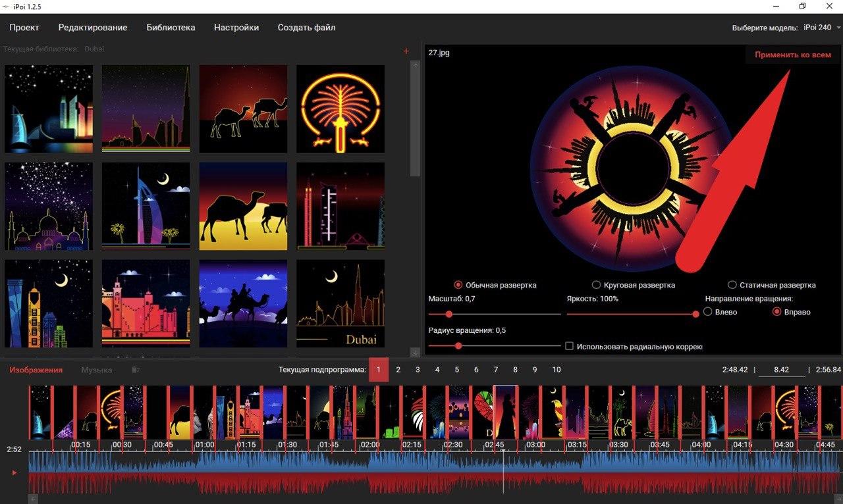
Task: Open the iPoi 240 model dropdown
Action: pos(822,28)
